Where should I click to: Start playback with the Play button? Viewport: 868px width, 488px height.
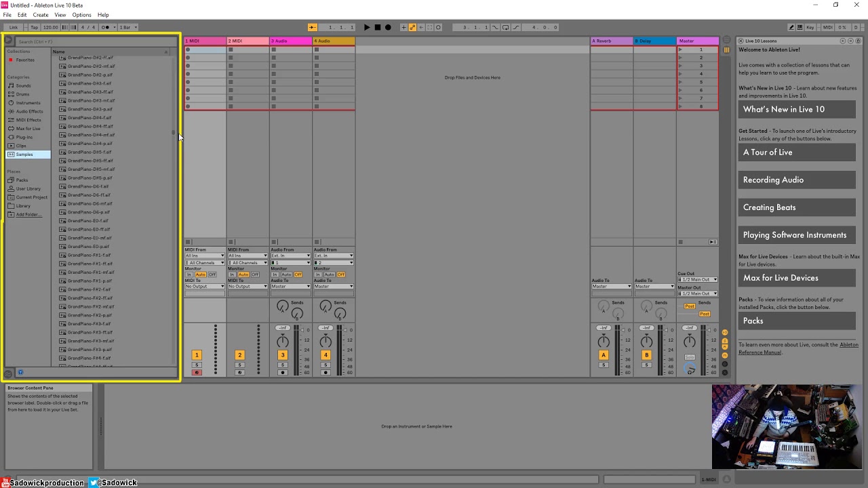click(367, 27)
